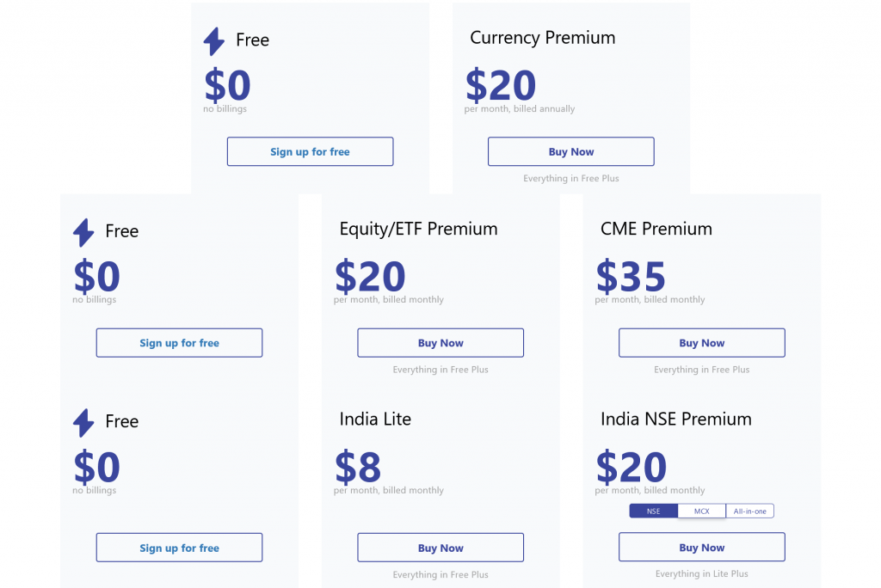881x588 pixels.
Task: Click lightning bolt icon in top Free card
Action: tap(214, 41)
